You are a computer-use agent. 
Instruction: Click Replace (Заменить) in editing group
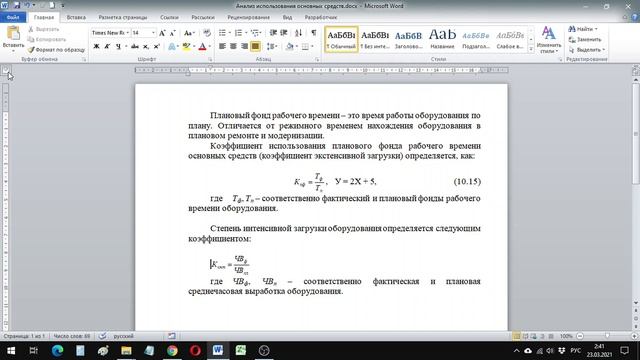pos(585,40)
